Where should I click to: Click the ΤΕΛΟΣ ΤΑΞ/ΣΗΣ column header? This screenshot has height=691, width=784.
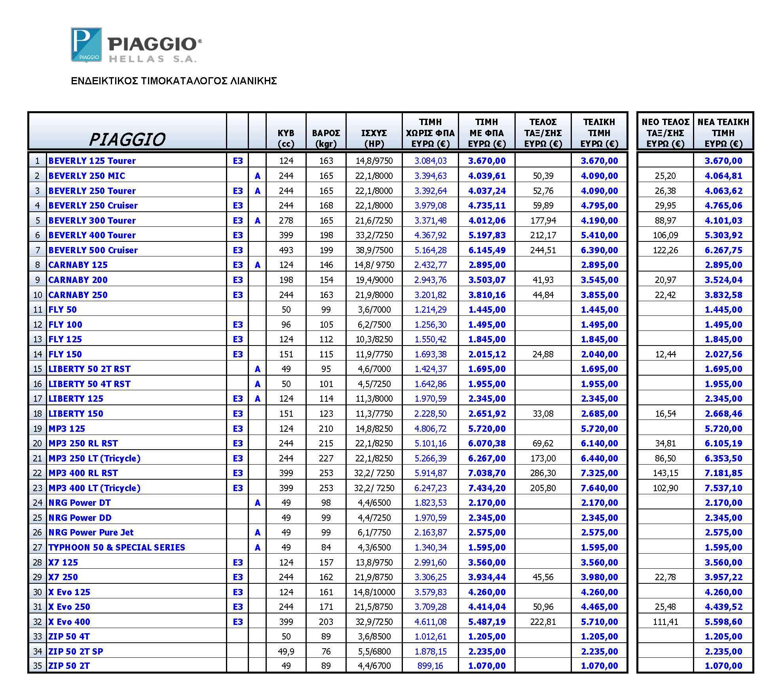point(543,131)
